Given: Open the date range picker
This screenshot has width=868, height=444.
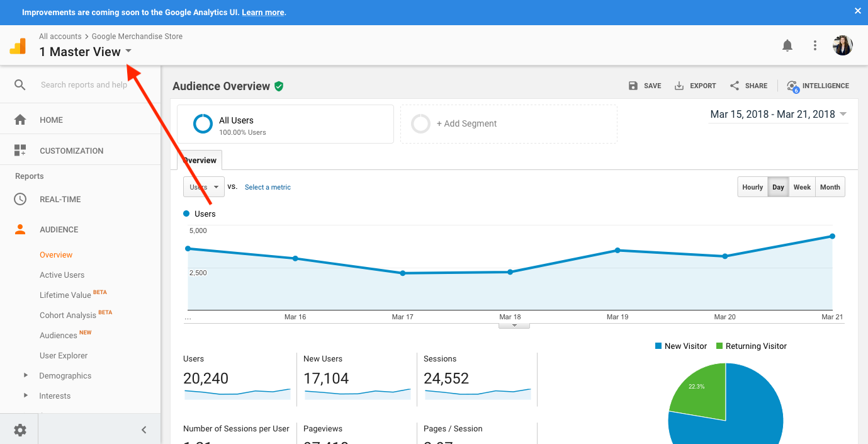Looking at the screenshot, I should [x=778, y=114].
